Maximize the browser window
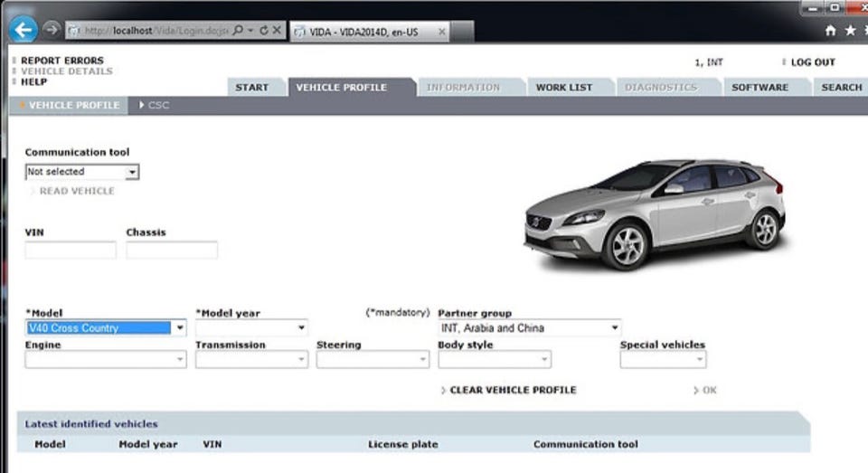This screenshot has height=473, width=868. tap(835, 8)
